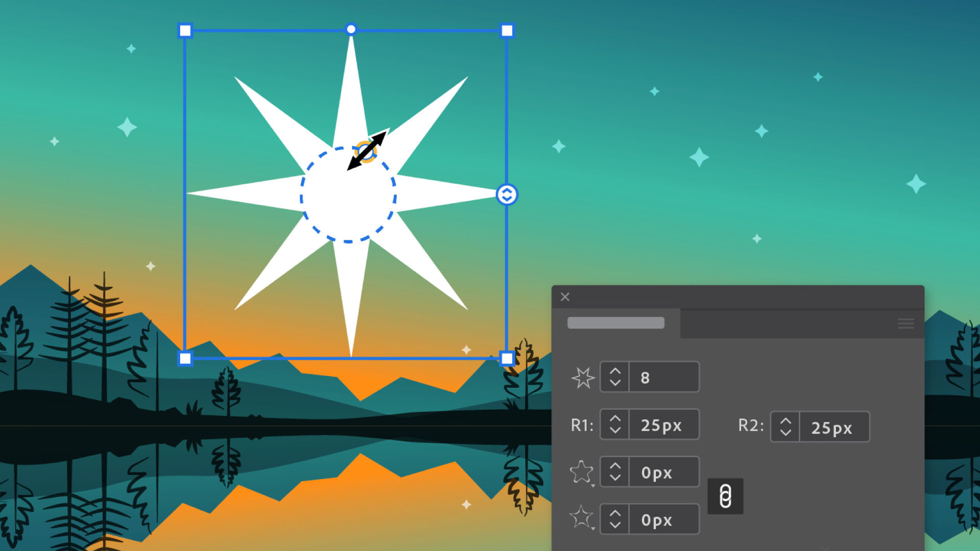Open the outer corner type star dropdown icon
This screenshot has width=980, height=551.
click(582, 472)
